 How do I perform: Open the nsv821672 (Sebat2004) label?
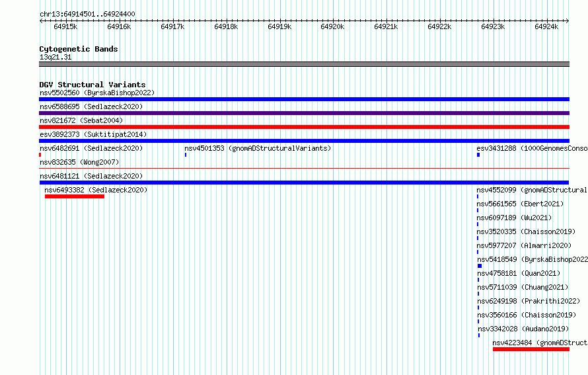[81, 120]
